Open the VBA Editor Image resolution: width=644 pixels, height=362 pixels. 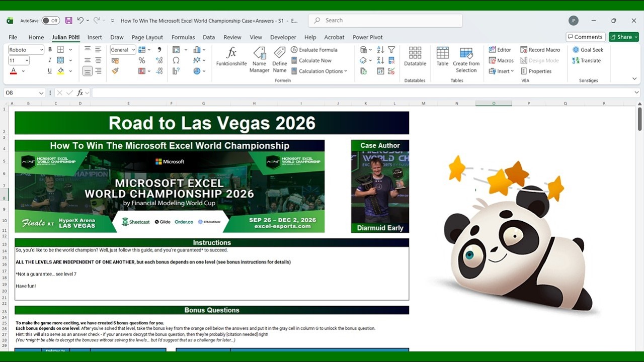pyautogui.click(x=500, y=50)
